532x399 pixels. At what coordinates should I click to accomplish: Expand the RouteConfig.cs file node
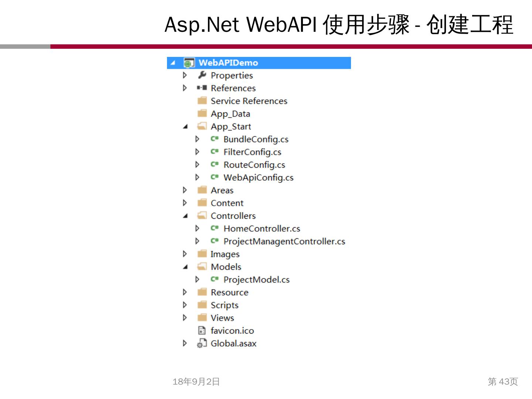(x=197, y=165)
